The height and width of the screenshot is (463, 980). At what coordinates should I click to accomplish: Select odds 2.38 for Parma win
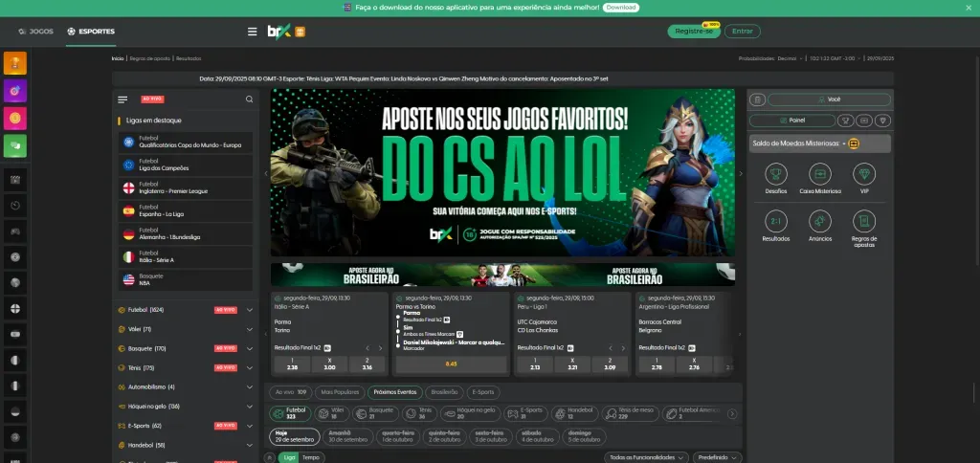[x=292, y=364]
